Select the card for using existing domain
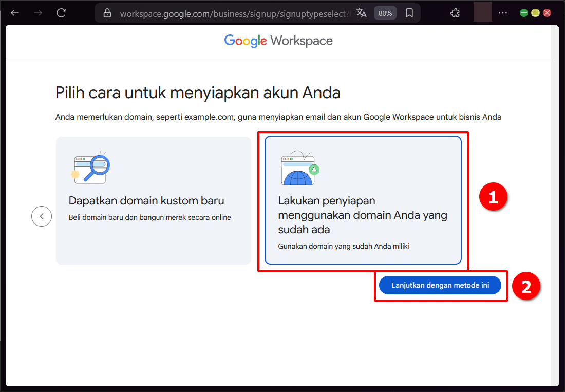565x392 pixels. point(363,200)
